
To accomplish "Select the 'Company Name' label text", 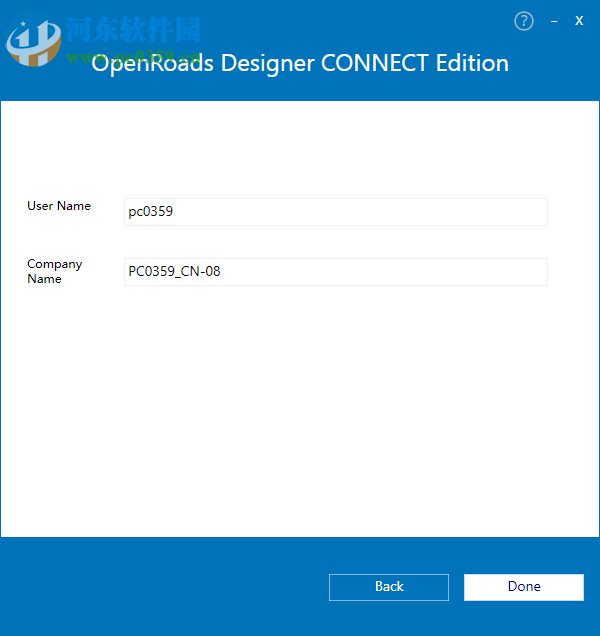I will click(54, 271).
